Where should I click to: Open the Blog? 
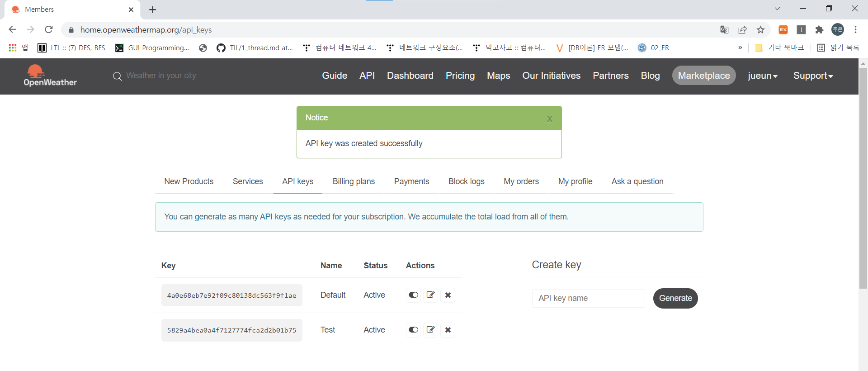[x=650, y=76]
